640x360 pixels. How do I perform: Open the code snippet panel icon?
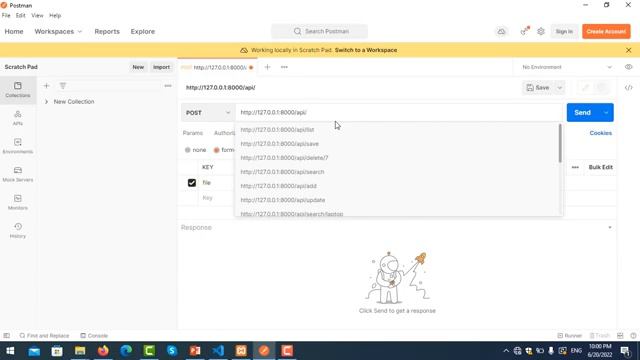(628, 88)
